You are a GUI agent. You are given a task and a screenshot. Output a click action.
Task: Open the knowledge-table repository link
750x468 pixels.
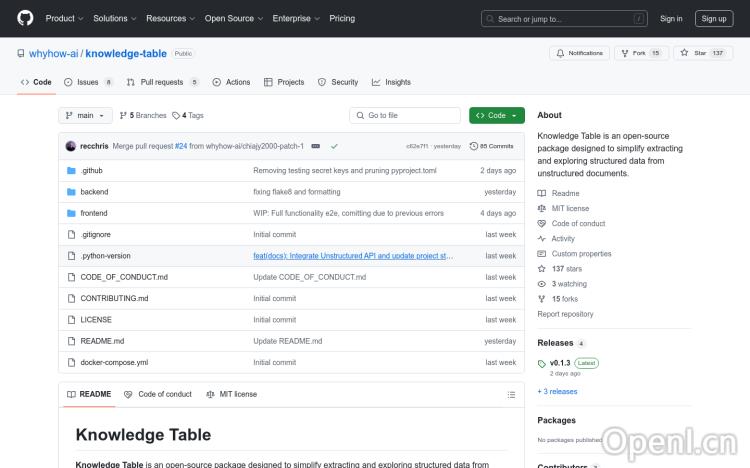point(126,54)
